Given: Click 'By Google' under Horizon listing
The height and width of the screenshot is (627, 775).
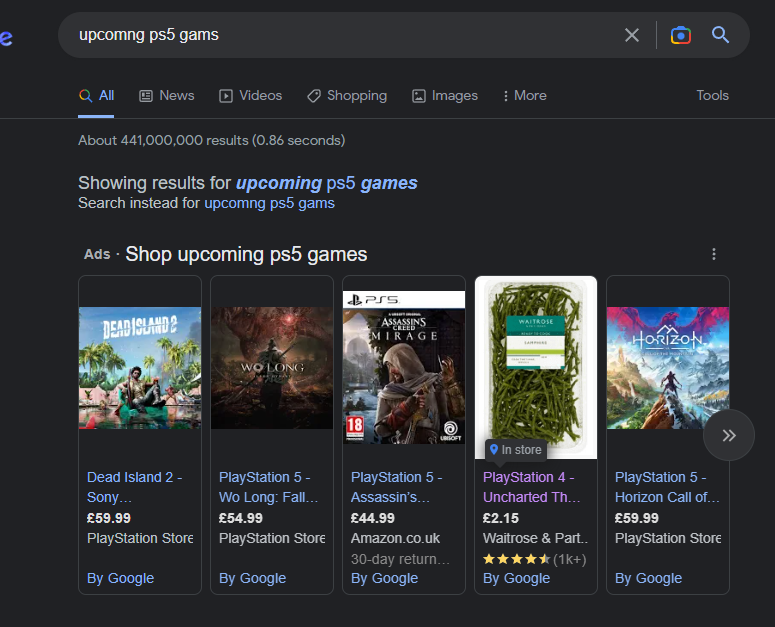Looking at the screenshot, I should (x=648, y=578).
